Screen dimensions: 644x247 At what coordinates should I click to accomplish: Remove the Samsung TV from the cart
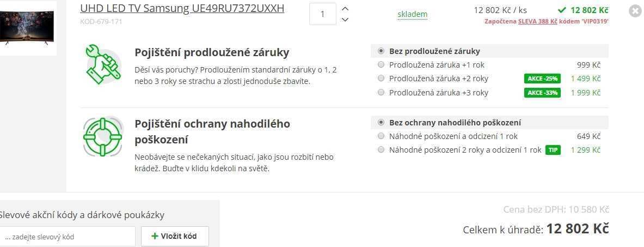coord(635,11)
